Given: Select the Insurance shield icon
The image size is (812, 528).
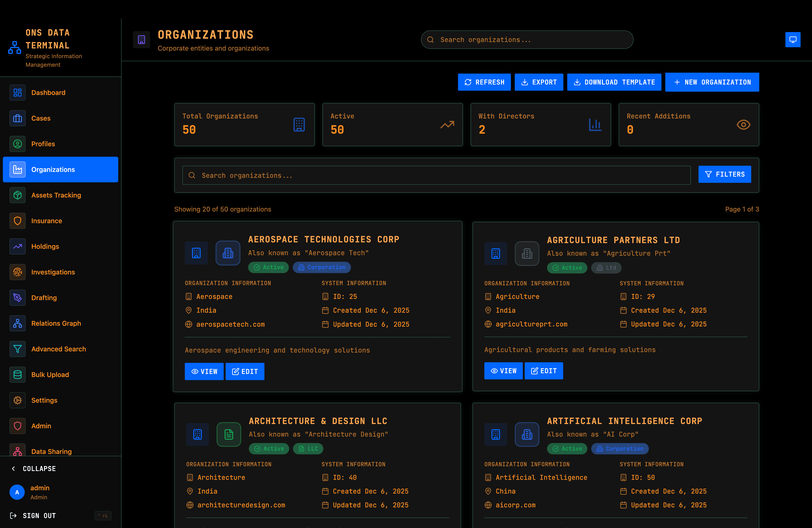Looking at the screenshot, I should point(17,221).
